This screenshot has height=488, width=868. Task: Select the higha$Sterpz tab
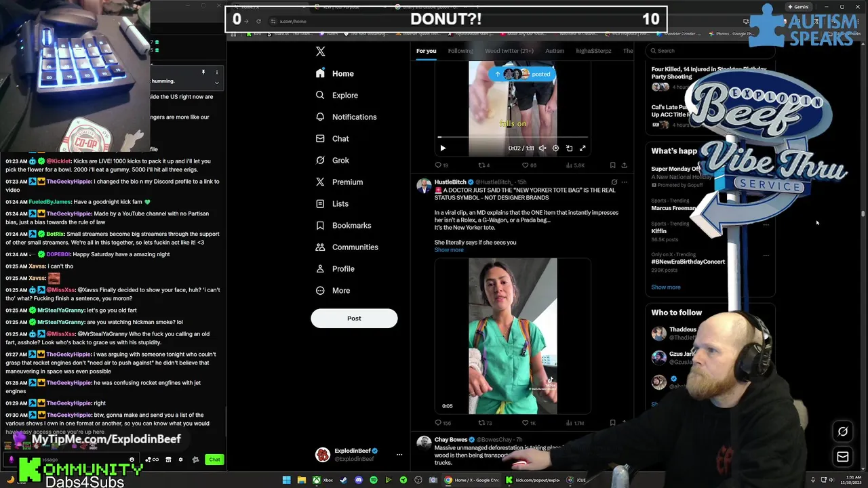593,51
